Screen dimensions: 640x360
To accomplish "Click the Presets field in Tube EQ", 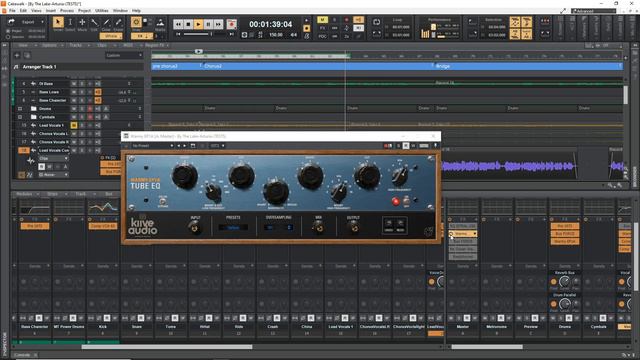I will point(233,228).
